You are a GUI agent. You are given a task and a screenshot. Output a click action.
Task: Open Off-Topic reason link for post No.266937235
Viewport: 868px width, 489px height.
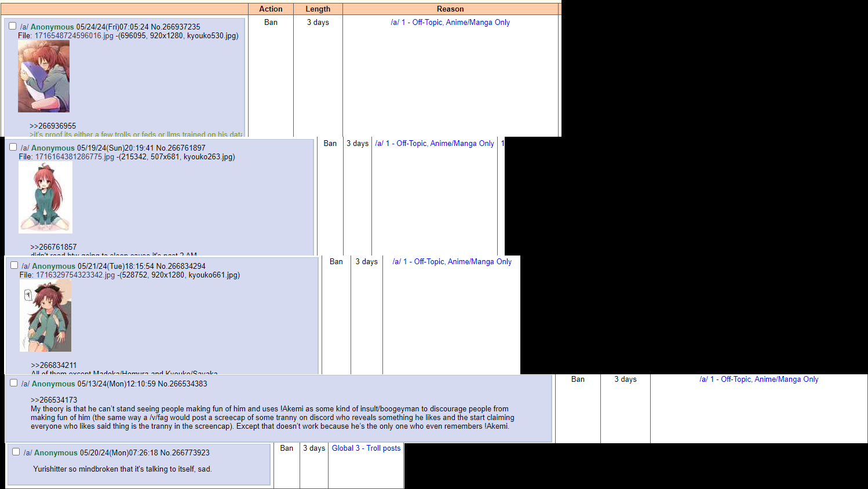(450, 23)
